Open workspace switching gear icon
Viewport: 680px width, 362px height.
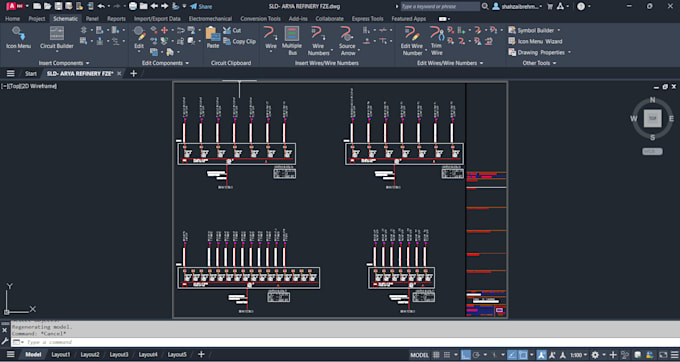tap(595, 355)
